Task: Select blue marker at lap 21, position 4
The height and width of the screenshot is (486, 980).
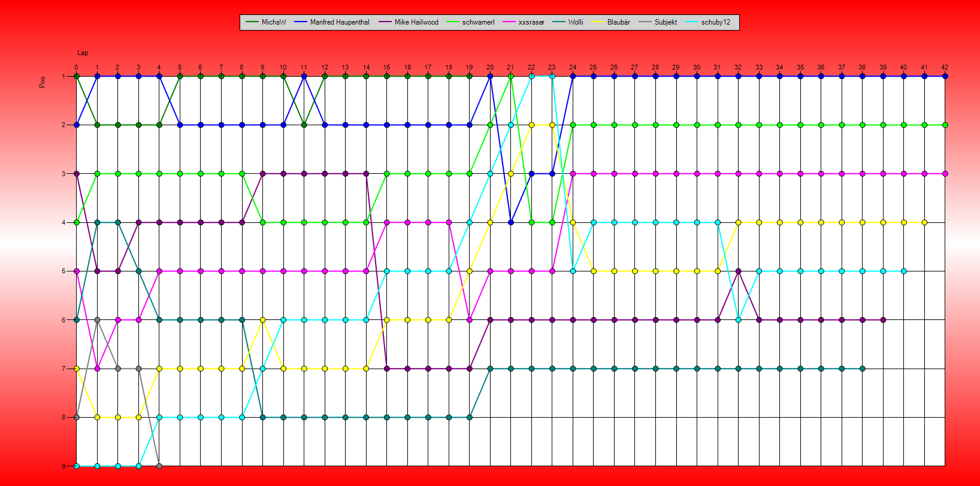Action: (x=511, y=222)
